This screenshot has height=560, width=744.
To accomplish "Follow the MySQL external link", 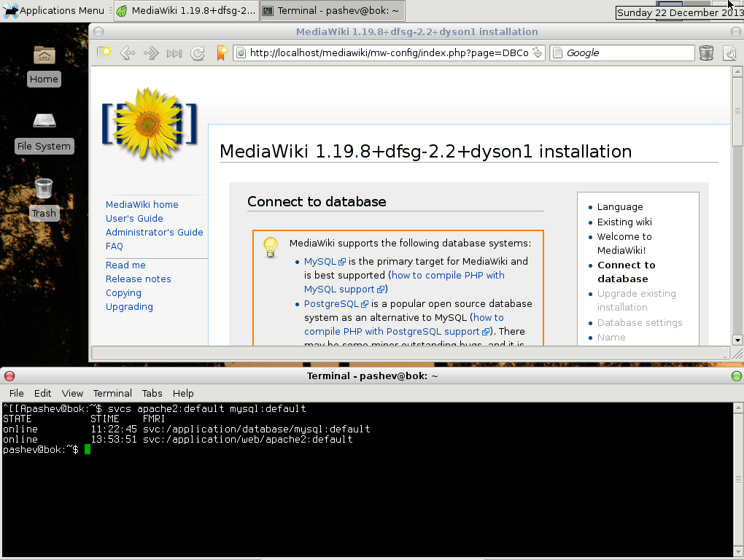I will tap(325, 261).
